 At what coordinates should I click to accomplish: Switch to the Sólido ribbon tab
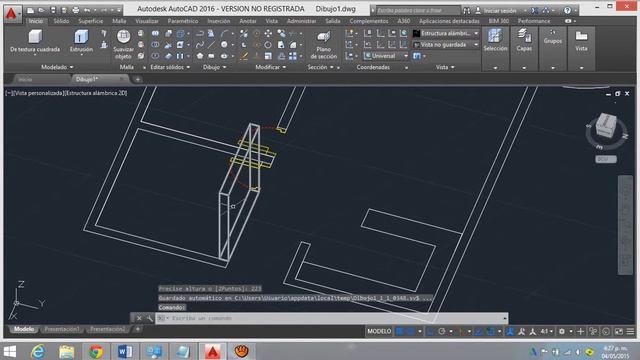pyautogui.click(x=61, y=21)
